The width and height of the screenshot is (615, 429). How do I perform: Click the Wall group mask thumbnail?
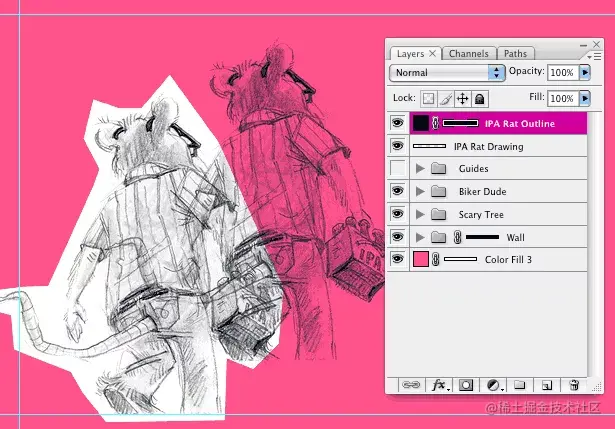point(482,237)
